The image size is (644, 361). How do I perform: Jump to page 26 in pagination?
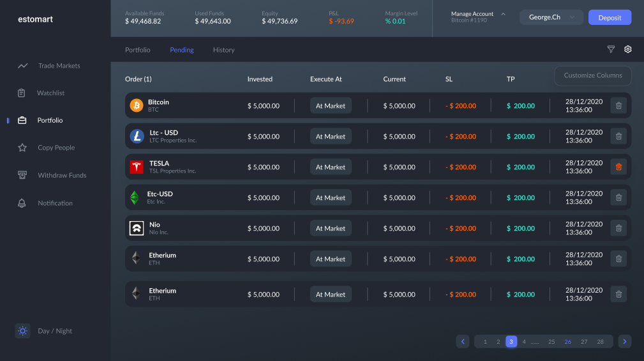point(567,342)
